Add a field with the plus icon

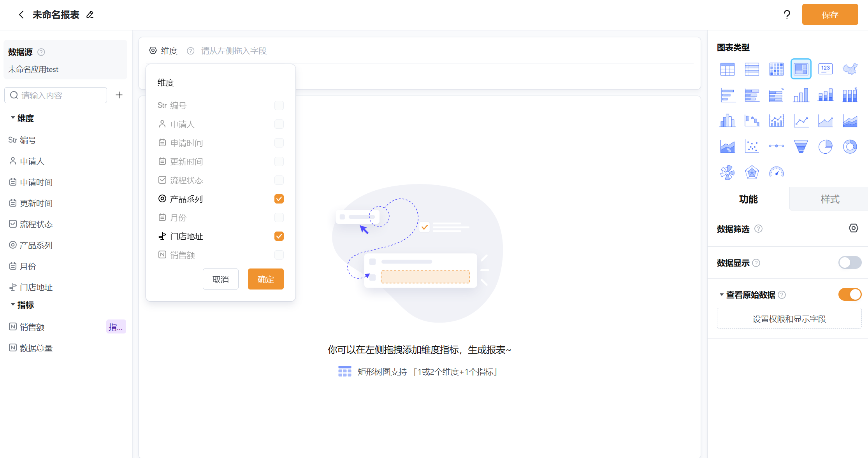[x=119, y=95]
